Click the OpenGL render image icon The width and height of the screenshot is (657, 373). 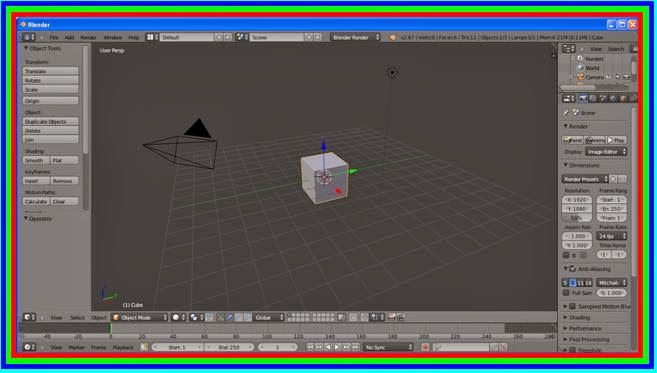click(392, 317)
